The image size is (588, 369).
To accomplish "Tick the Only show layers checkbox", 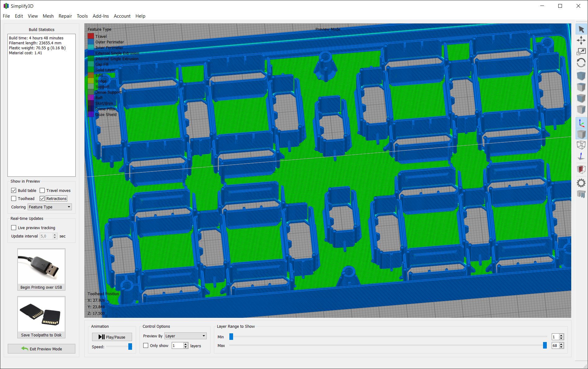I will pyautogui.click(x=146, y=345).
